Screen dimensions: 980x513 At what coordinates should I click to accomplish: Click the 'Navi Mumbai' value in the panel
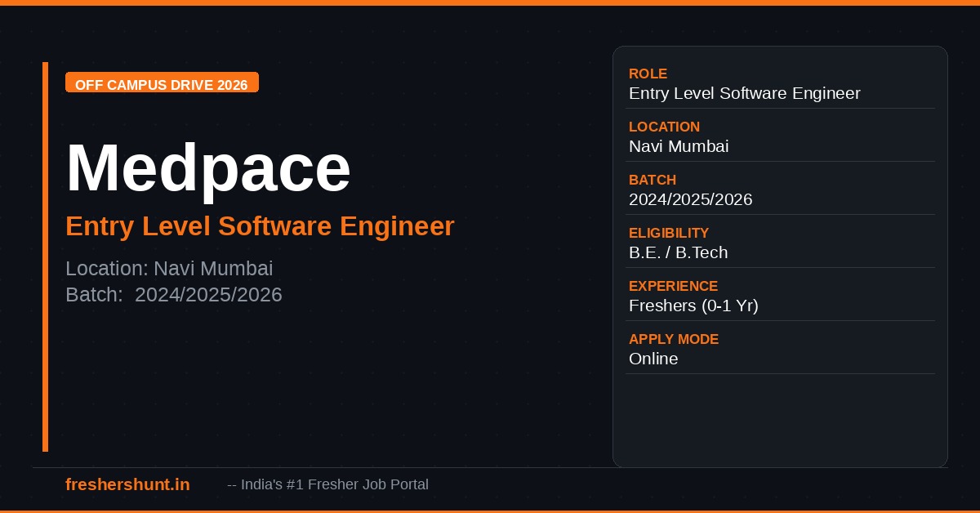(x=679, y=146)
